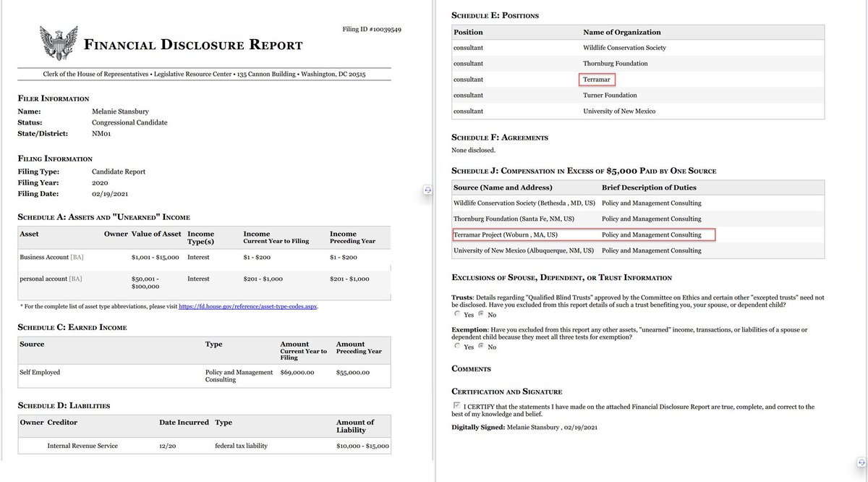Image resolution: width=868 pixels, height=482 pixels.
Task: Click Thornburg Foundation (Santa Fe, NM) source
Action: point(514,219)
